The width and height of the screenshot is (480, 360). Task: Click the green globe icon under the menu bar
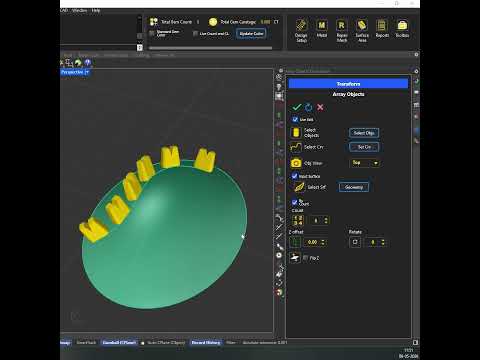pos(78,63)
